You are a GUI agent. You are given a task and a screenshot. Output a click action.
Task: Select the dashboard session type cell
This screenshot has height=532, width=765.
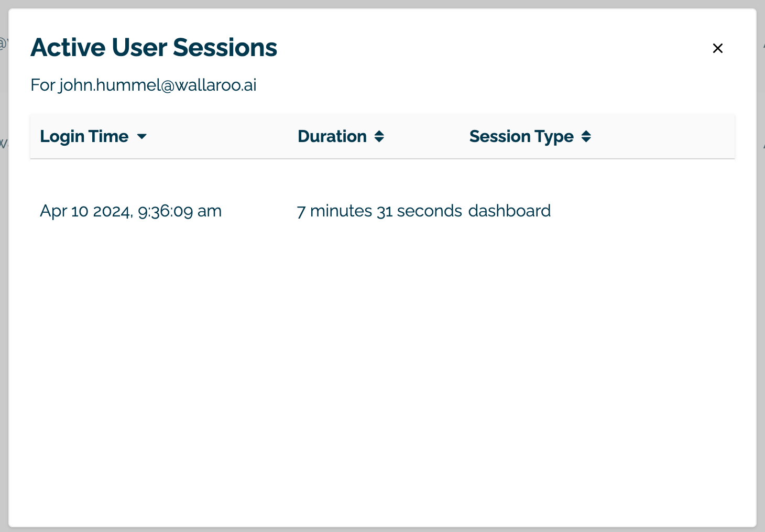click(509, 211)
